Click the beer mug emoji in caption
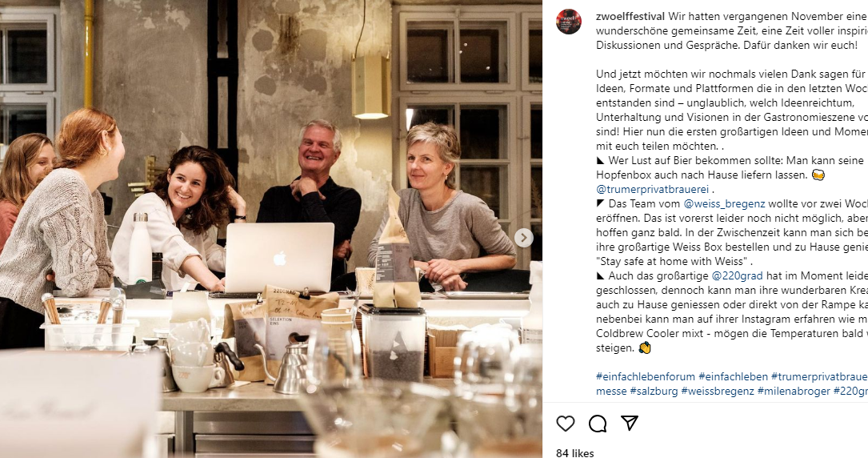Viewport: 868px width, 458px height. click(x=818, y=175)
